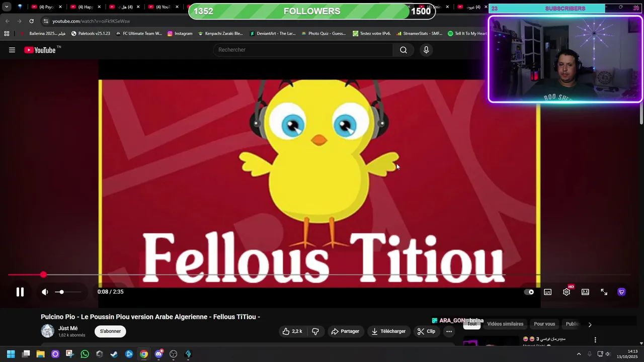This screenshot has height=362, width=644.
Task: Adjust the player volume slider
Action: 68,292
